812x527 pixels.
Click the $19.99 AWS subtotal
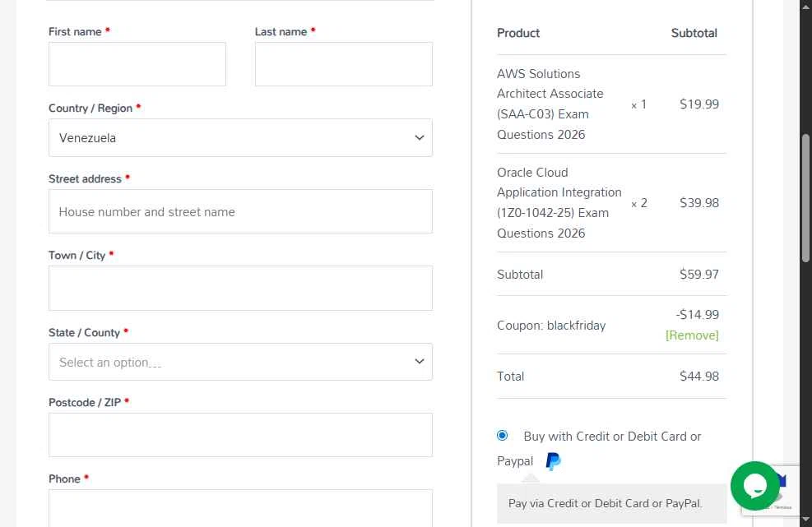coord(699,104)
